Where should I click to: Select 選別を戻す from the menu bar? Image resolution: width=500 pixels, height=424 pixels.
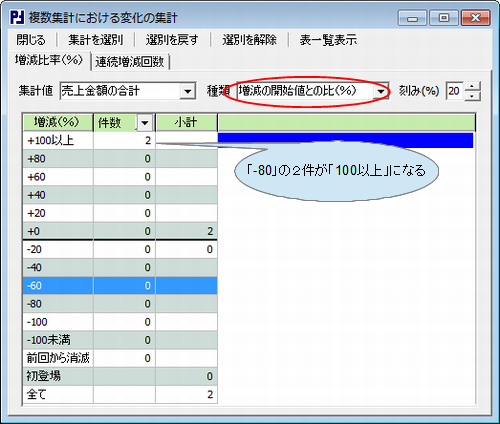pos(172,40)
